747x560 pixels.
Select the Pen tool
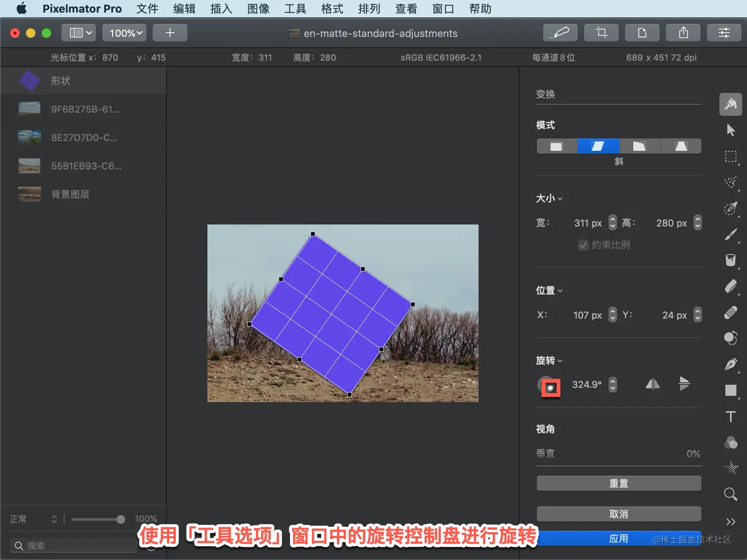point(731,364)
